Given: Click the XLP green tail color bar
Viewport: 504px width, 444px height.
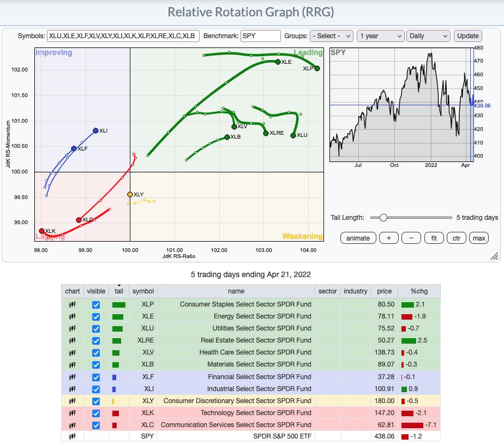Looking at the screenshot, I should 118,305.
